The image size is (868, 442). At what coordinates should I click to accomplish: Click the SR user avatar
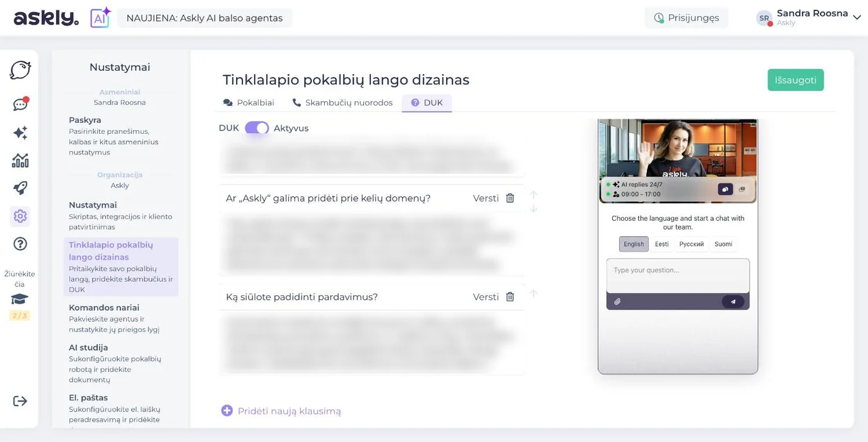coord(764,18)
